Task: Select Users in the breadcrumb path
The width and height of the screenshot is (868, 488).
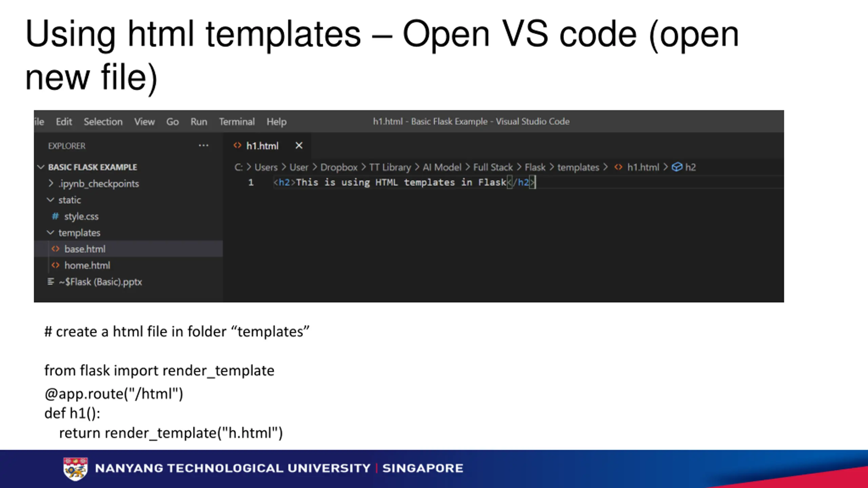Action: [x=266, y=167]
